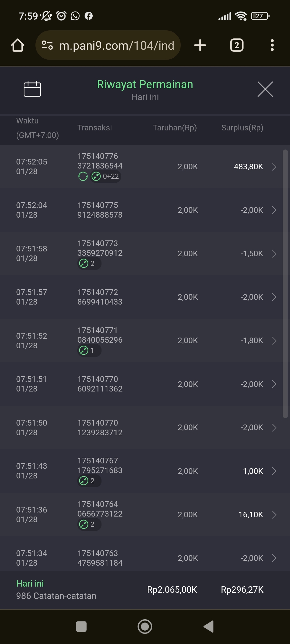The image size is (290, 644).
Task: Close the Riwayat Permainan panel
Action: [265, 89]
